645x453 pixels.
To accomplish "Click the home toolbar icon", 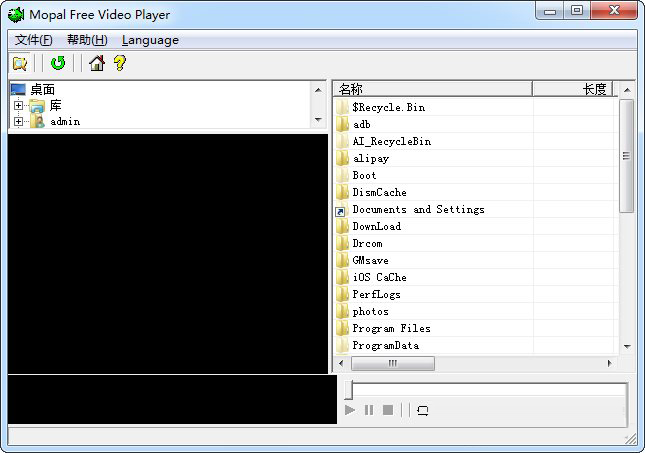I will pyautogui.click(x=97, y=63).
